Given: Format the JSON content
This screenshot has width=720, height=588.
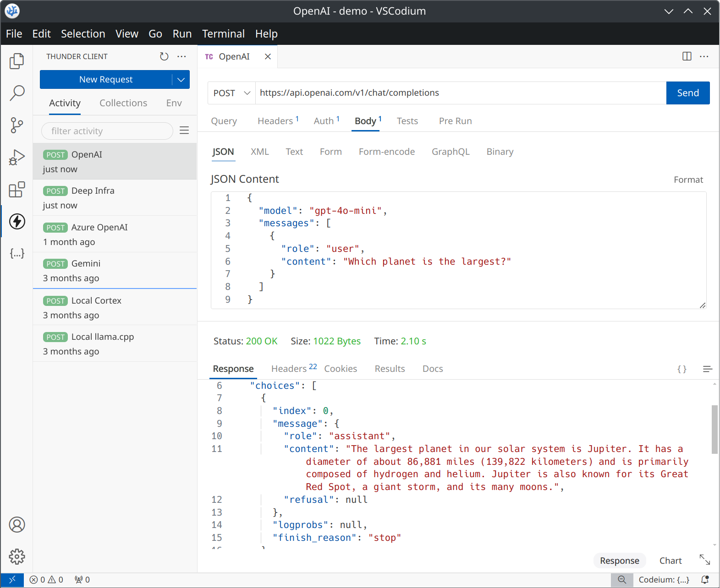Looking at the screenshot, I should pos(688,180).
